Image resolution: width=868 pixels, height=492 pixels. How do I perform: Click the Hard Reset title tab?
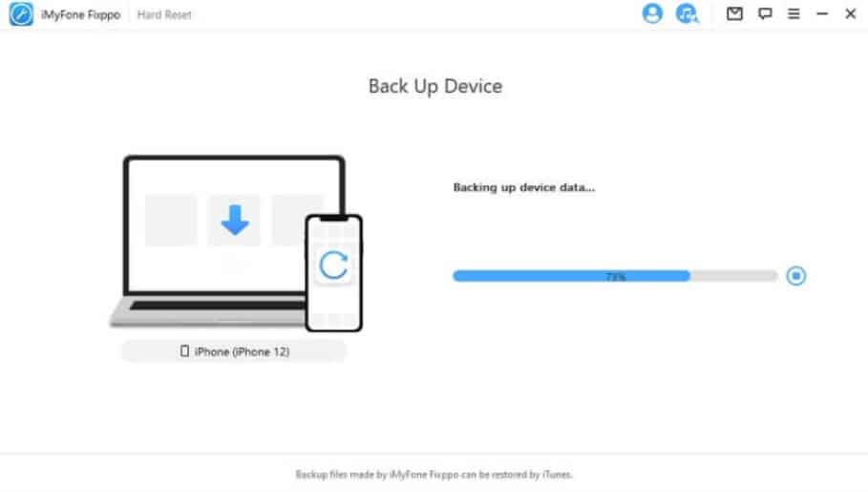pos(164,15)
